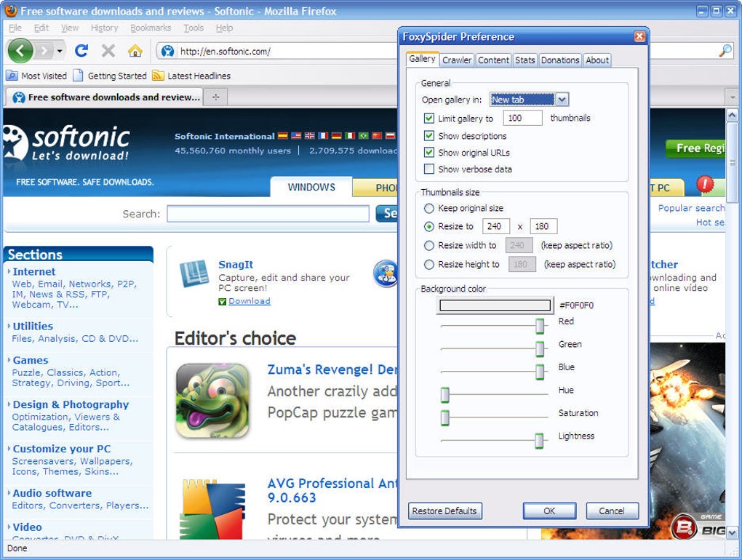This screenshot has height=560, width=742.
Task: Open the History menu
Action: point(104,28)
